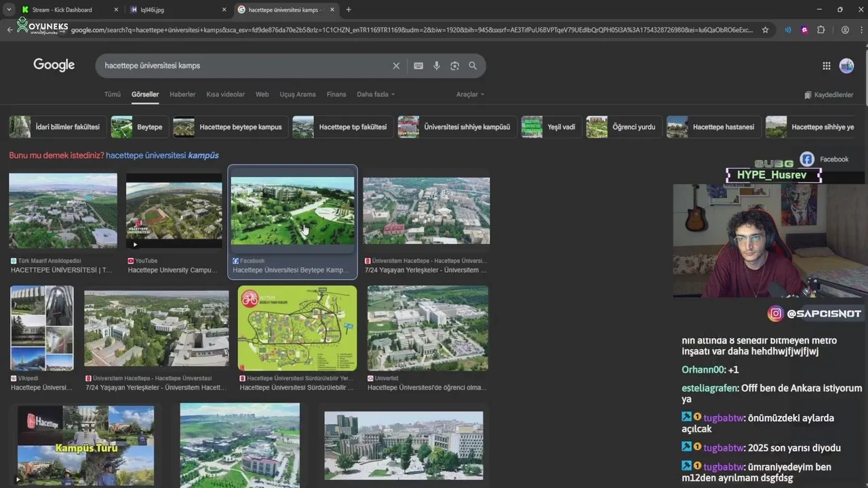
Task: Open the YouTube Hacettepe University Campus thumbnail
Action: point(174,210)
